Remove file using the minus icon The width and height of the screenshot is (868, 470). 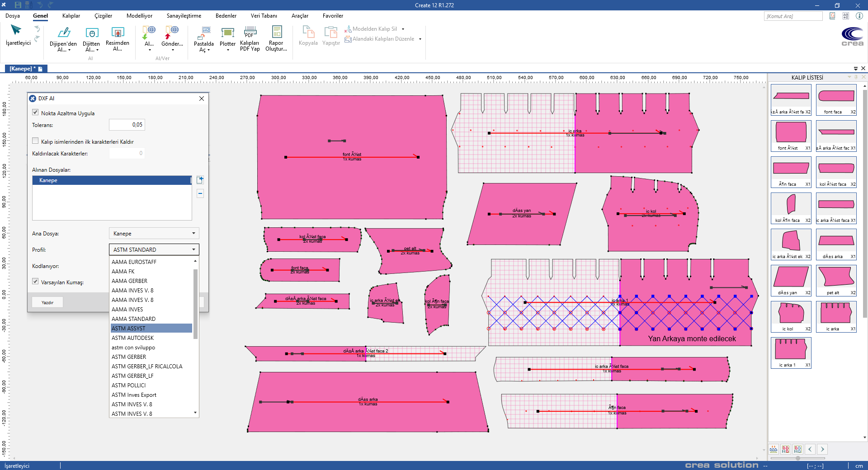tap(200, 193)
